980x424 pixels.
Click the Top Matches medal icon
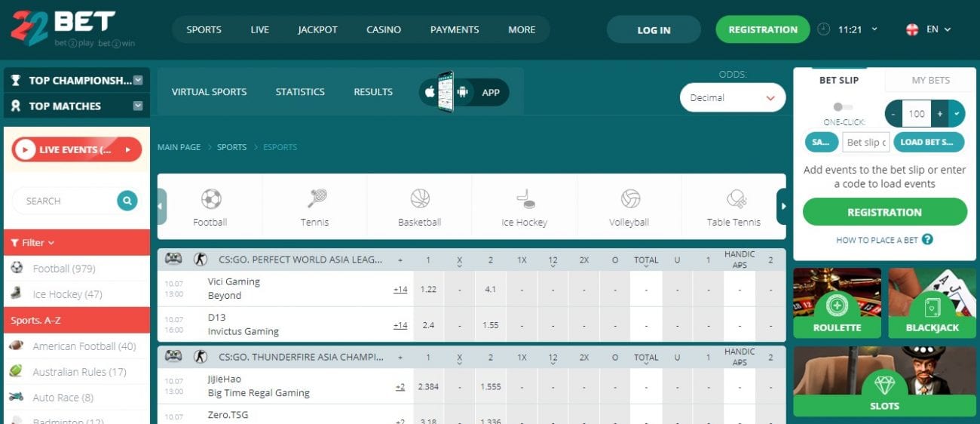[16, 106]
